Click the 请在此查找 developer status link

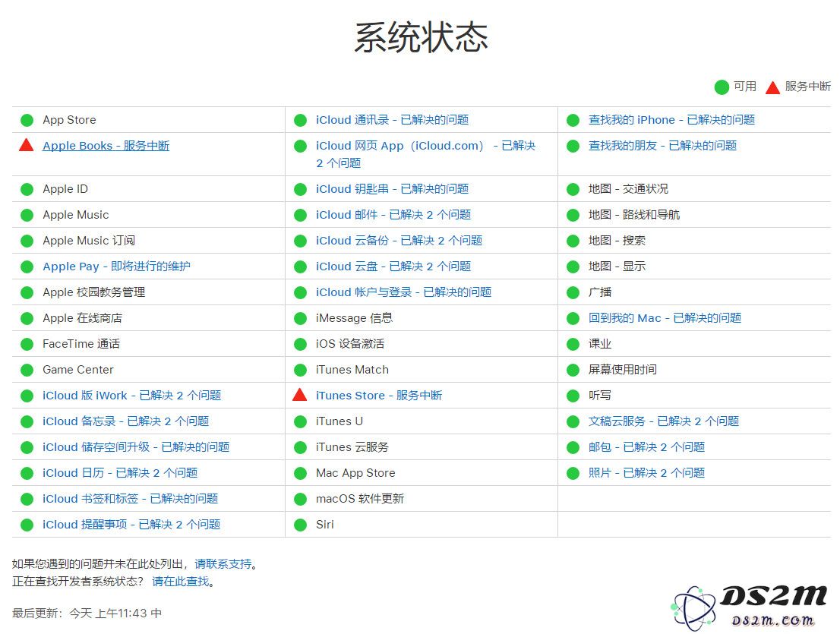181,582
